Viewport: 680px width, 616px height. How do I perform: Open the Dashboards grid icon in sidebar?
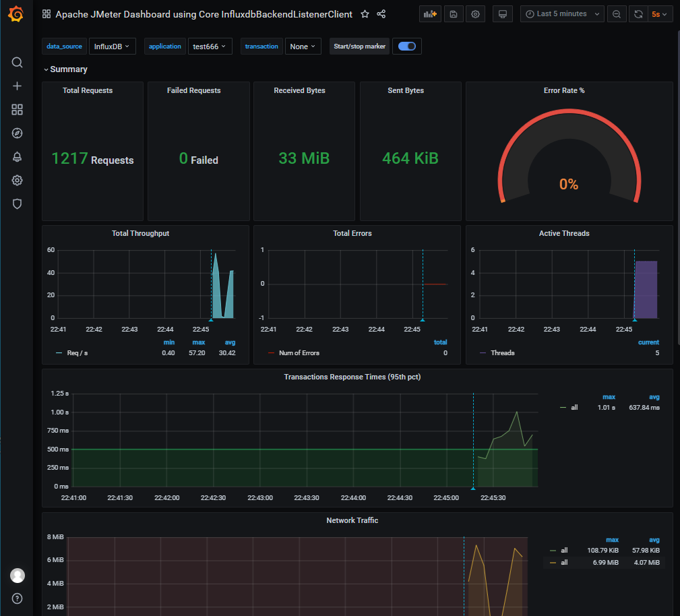coord(17,110)
